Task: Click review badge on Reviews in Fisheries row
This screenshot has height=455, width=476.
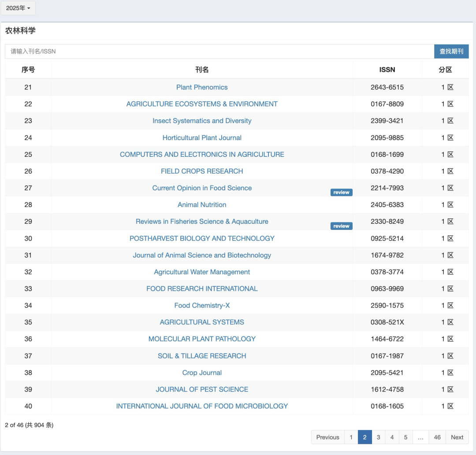Action: click(x=341, y=226)
